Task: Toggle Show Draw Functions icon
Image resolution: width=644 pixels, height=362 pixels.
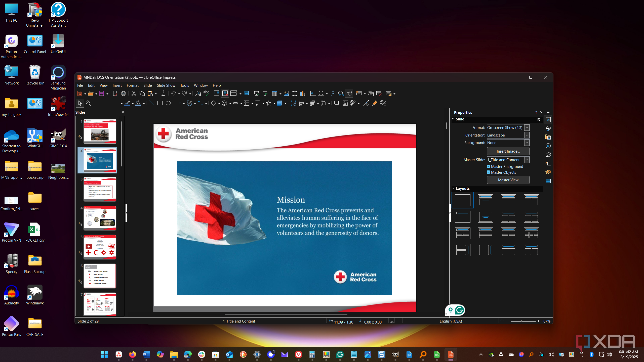Action: pyautogui.click(x=349, y=94)
